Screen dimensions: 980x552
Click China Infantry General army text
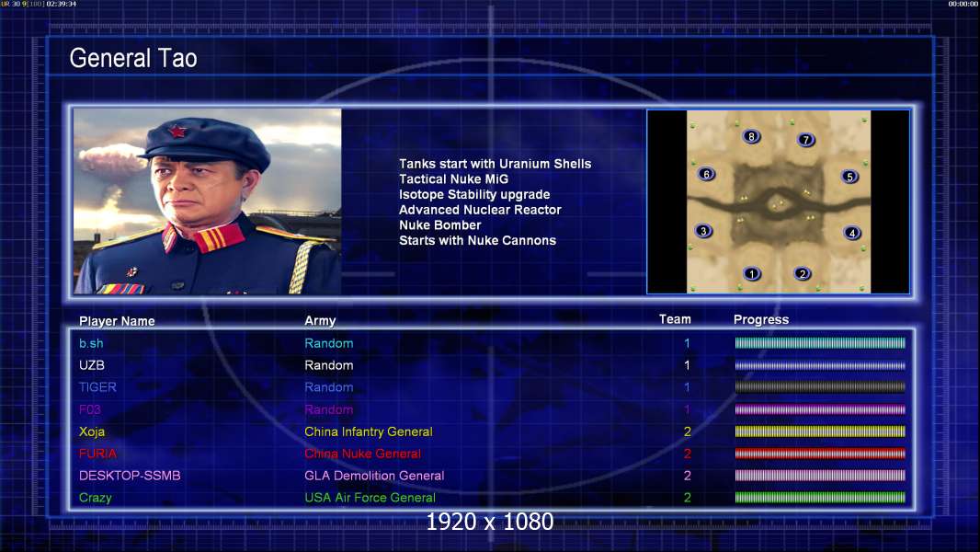pyautogui.click(x=369, y=431)
